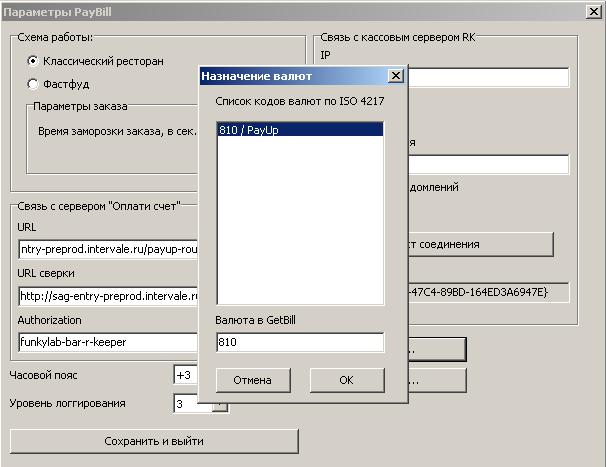Click the IP field of the cash server
Image resolution: width=606 pixels, height=467 pixels.
coord(488,78)
